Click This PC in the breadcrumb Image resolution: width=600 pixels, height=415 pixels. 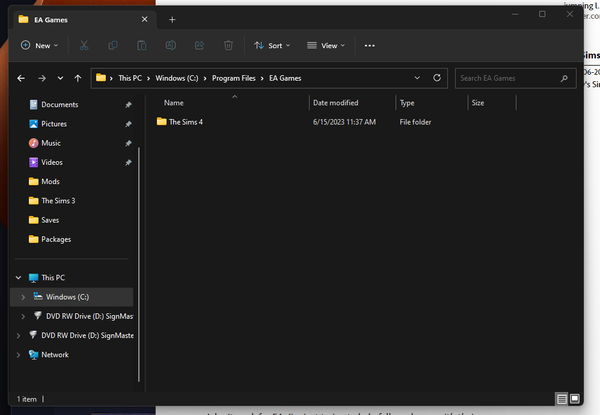point(130,78)
